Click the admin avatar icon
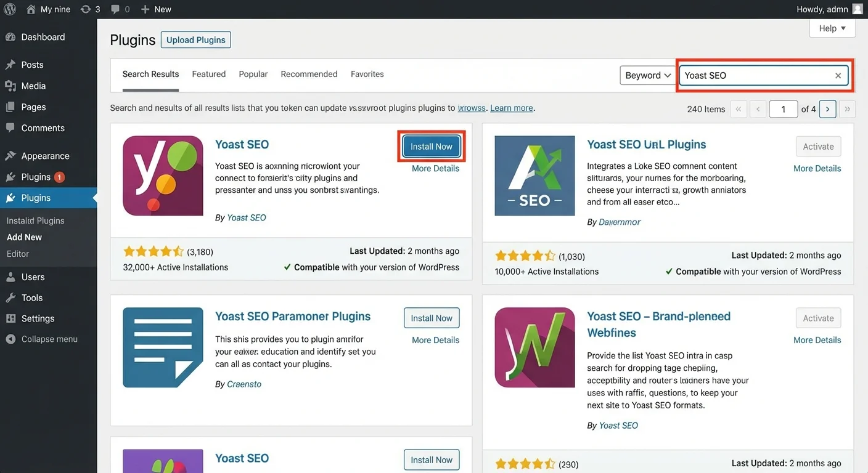The width and height of the screenshot is (868, 473). (x=858, y=9)
